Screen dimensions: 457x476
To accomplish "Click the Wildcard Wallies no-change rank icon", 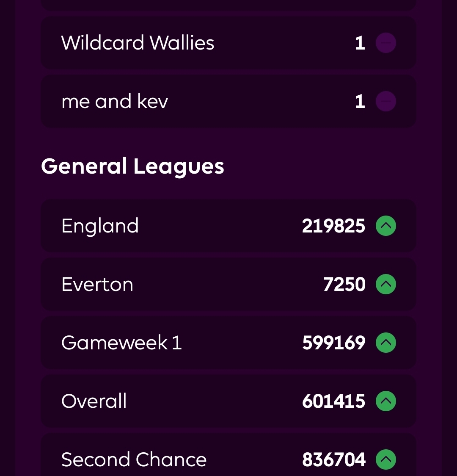I will point(385,43).
